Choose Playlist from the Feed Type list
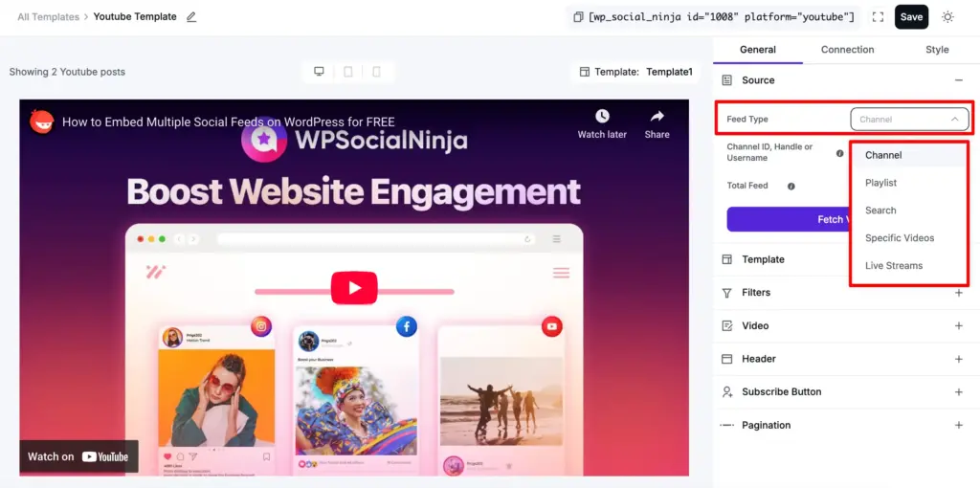The height and width of the screenshot is (488, 980). (909, 183)
